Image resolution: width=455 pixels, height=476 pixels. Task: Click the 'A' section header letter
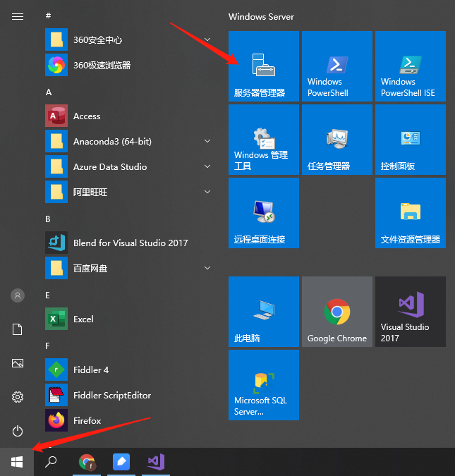pos(49,92)
